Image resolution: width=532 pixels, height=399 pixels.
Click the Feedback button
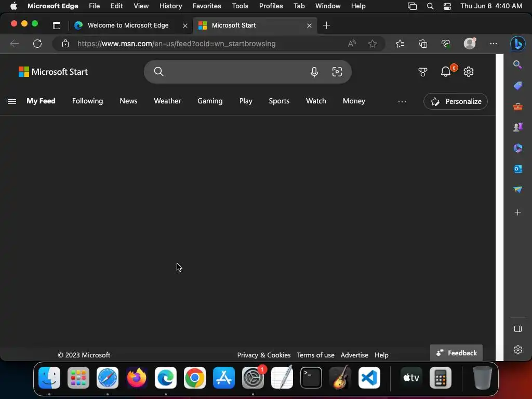pos(456,353)
